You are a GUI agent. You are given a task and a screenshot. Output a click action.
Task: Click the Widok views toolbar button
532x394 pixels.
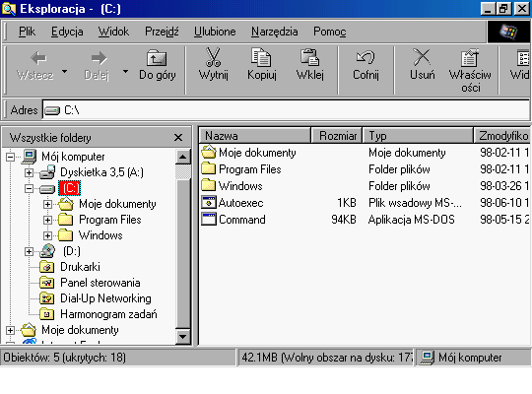pyautogui.click(x=519, y=65)
